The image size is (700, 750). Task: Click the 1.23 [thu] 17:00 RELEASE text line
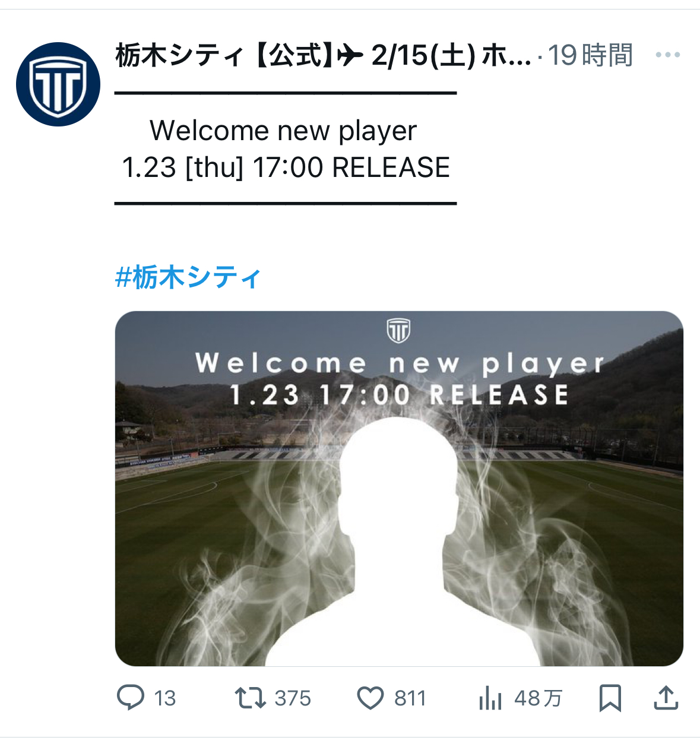(x=286, y=167)
